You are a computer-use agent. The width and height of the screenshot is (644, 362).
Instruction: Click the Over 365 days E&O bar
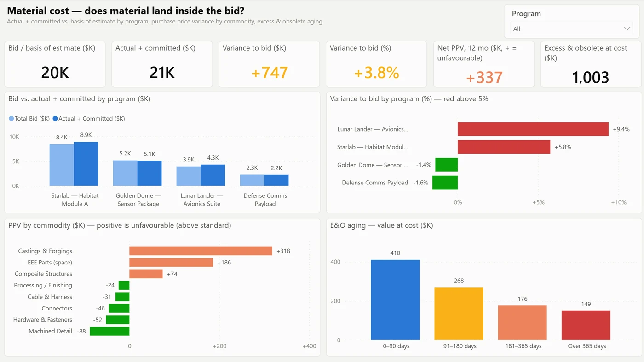586,326
